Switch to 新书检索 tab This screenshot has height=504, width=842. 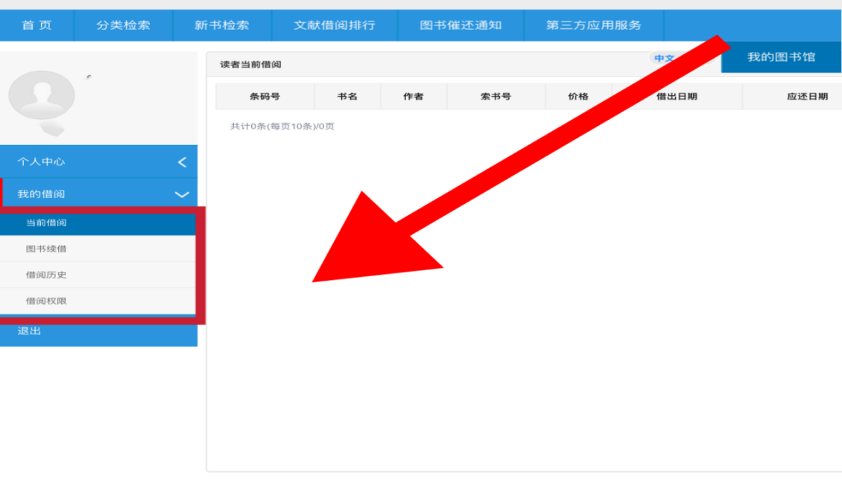click(222, 25)
